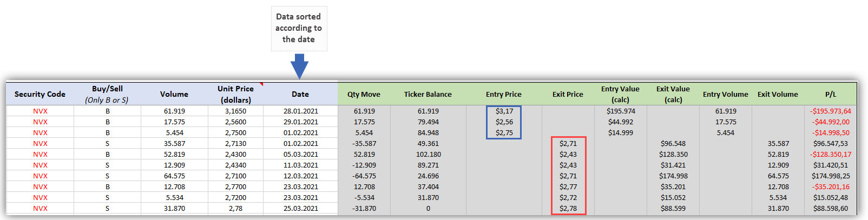Select the Volume cell 61.919

pos(174,111)
